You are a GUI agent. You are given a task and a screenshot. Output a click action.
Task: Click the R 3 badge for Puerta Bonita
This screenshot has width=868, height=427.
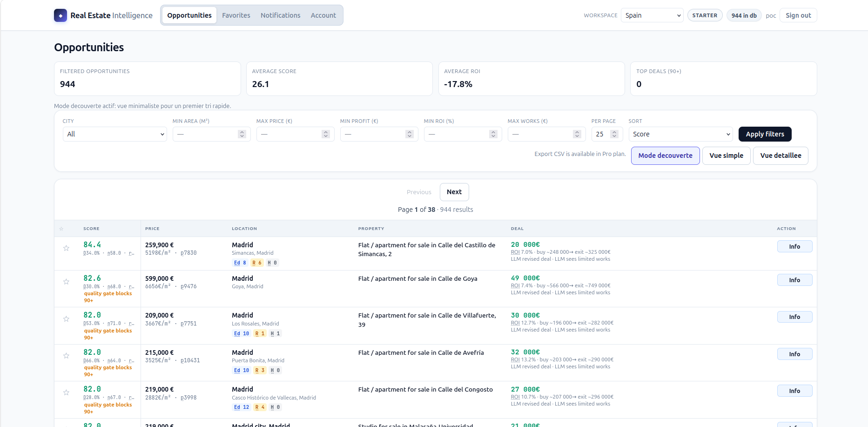pyautogui.click(x=260, y=370)
